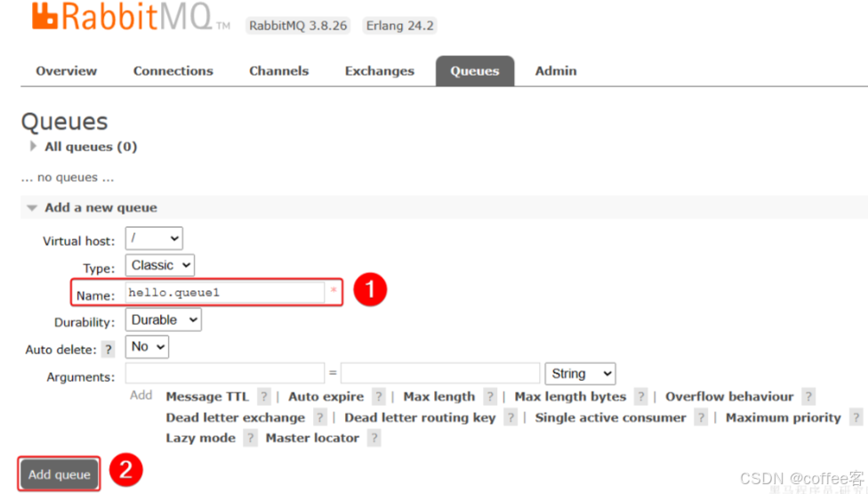This screenshot has height=494, width=868.
Task: Add Auto expire argument
Action: click(326, 396)
